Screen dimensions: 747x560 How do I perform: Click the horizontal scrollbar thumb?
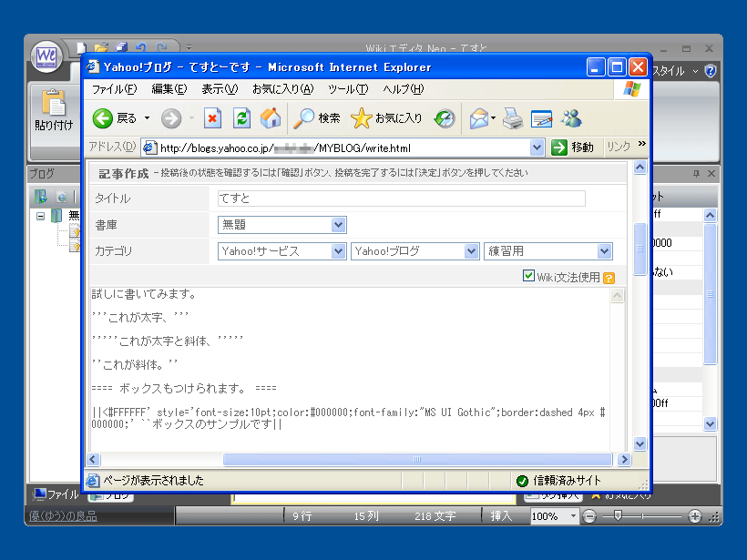pyautogui.click(x=417, y=460)
